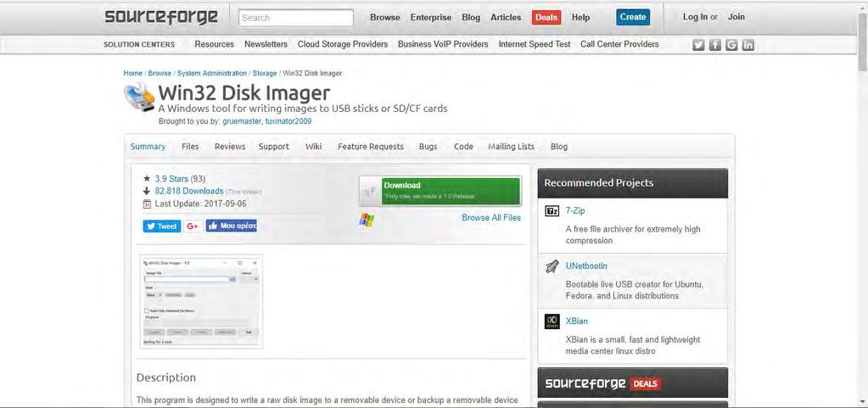Image resolution: width=868 pixels, height=408 pixels.
Task: Click the red Deals button
Action: coord(546,18)
